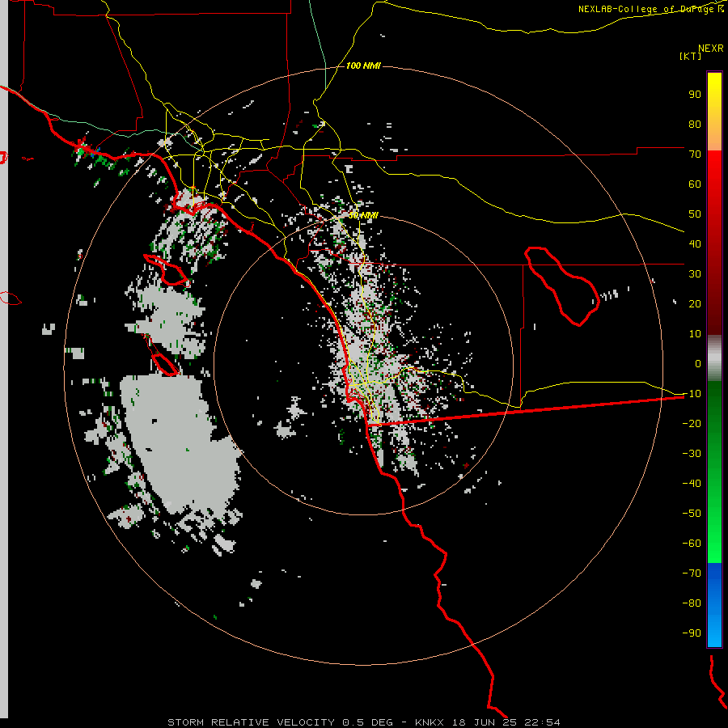
Task: Click the -80 value on the velocity scale
Action: pyautogui.click(x=692, y=603)
